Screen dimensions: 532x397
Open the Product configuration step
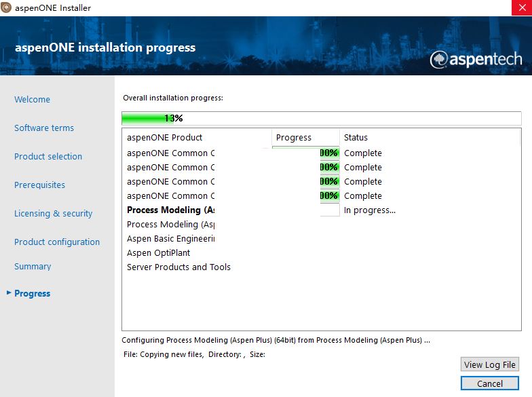[57, 242]
